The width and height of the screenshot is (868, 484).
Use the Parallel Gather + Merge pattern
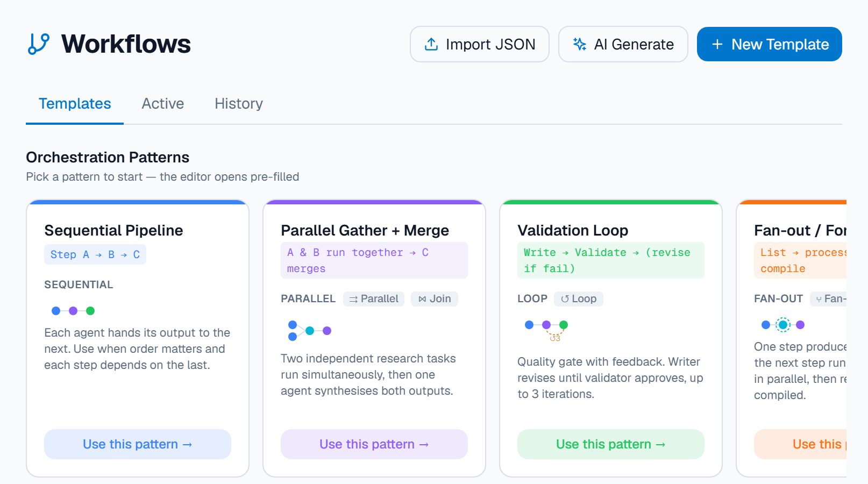point(374,444)
